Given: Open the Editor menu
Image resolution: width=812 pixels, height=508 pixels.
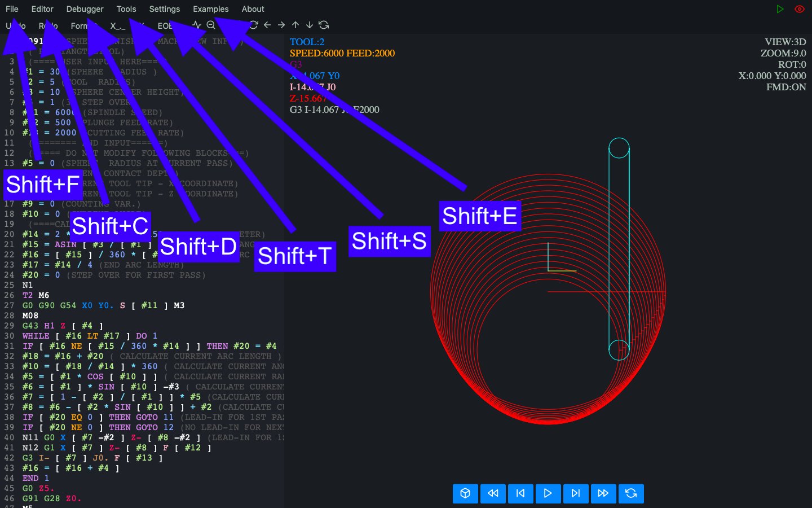Looking at the screenshot, I should (42, 9).
